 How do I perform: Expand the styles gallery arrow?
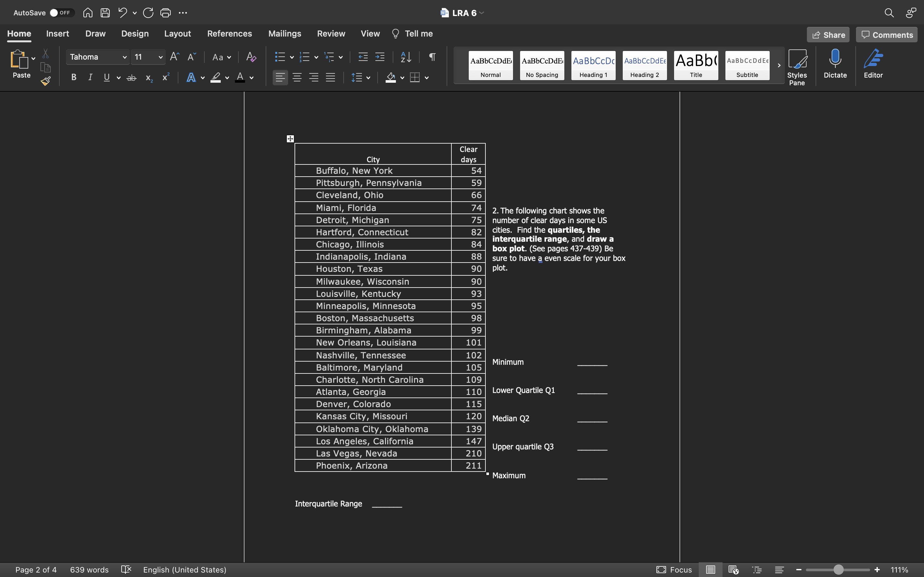[x=779, y=65]
